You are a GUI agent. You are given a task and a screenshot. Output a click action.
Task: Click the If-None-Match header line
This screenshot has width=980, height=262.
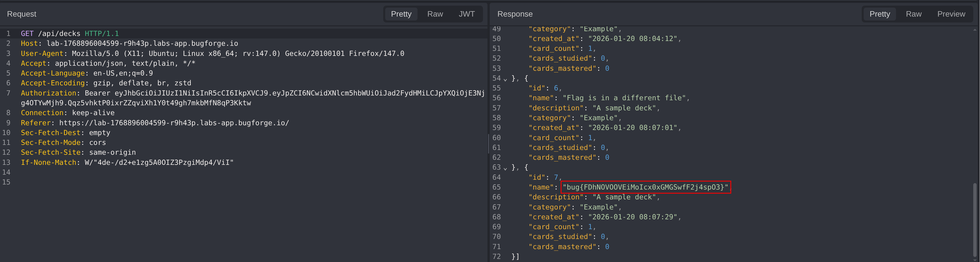click(127, 163)
